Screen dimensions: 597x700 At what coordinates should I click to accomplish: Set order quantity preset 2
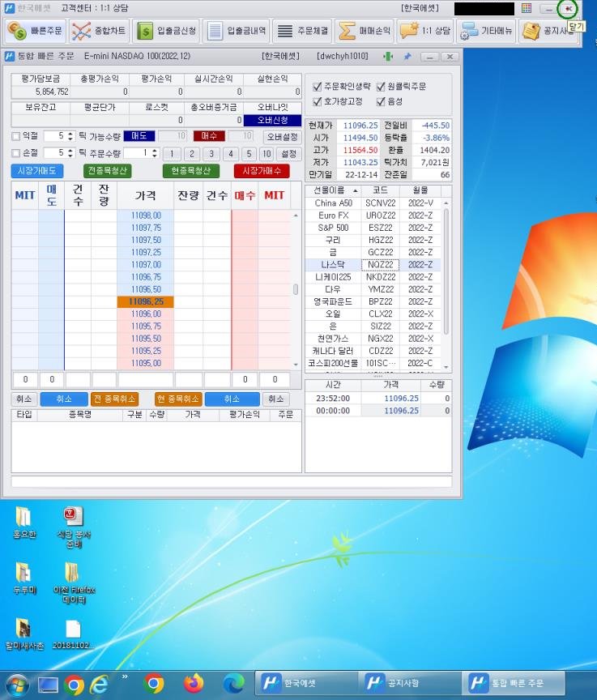tap(192, 154)
